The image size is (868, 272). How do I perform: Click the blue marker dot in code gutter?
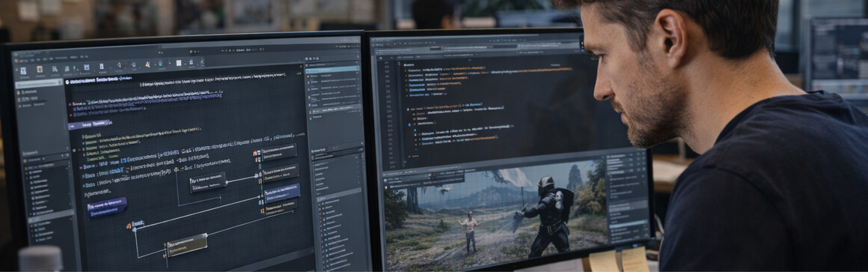(410, 124)
